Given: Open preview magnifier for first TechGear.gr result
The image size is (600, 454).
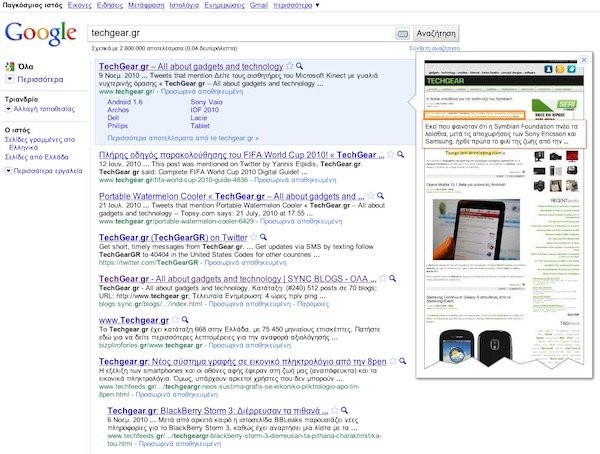Looking at the screenshot, I should [x=299, y=66].
